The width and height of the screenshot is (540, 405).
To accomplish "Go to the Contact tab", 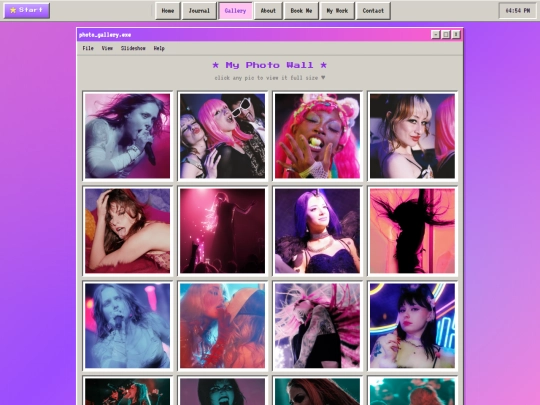I will pyautogui.click(x=373, y=11).
